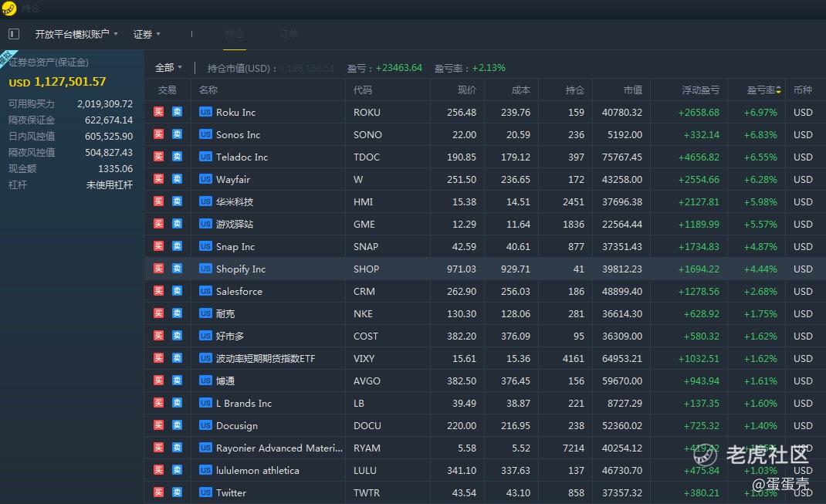
Task: Open the 开放平台模拟账户 account dropdown
Action: point(76,34)
